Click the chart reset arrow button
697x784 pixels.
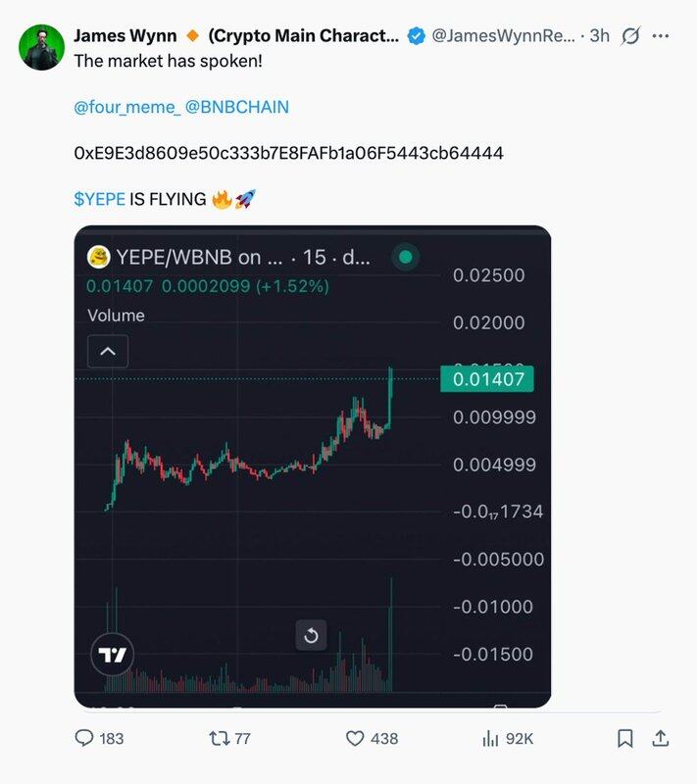[311, 636]
